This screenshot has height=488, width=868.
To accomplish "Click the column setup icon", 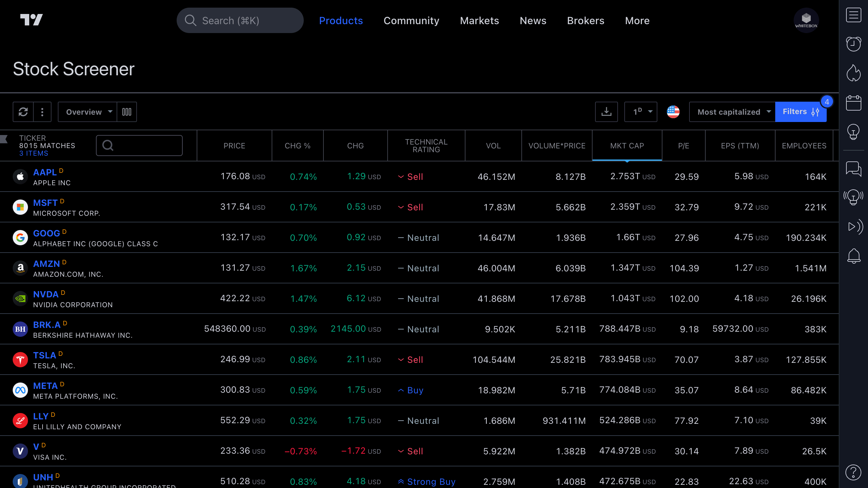I will point(127,112).
